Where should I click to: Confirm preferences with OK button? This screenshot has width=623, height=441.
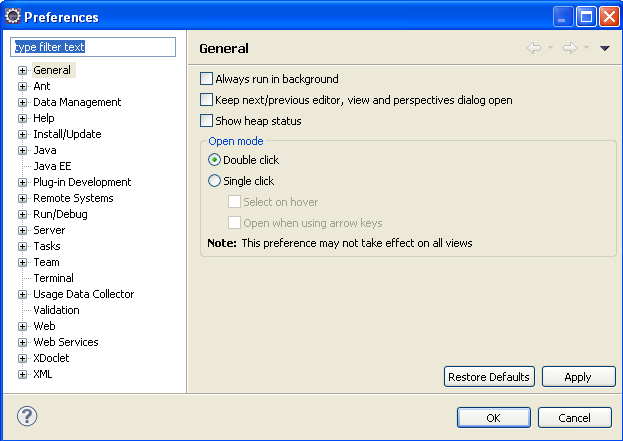pyautogui.click(x=493, y=417)
